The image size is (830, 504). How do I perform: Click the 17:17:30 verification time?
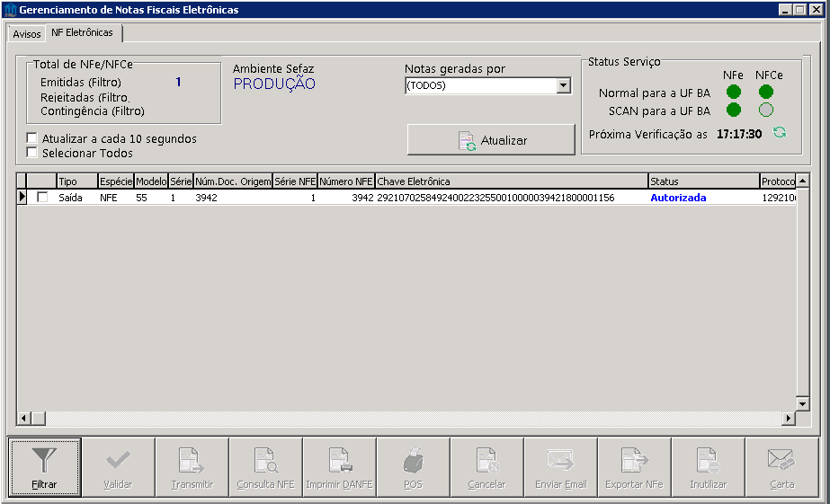(739, 134)
